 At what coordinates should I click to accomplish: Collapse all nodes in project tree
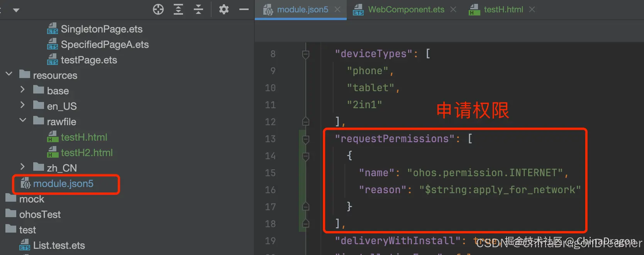198,9
